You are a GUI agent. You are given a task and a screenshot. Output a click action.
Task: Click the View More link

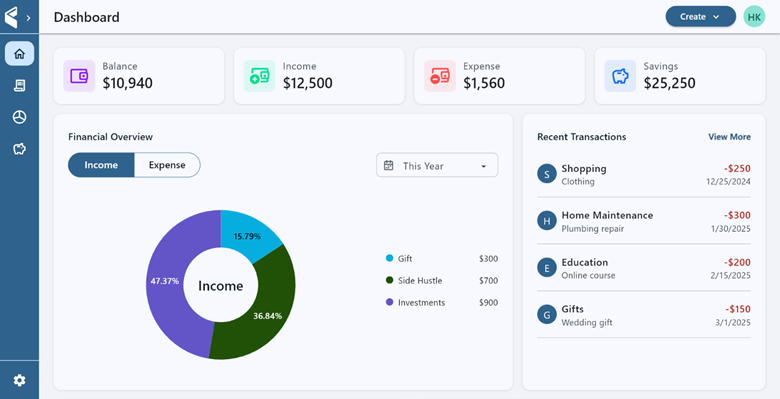[729, 137]
